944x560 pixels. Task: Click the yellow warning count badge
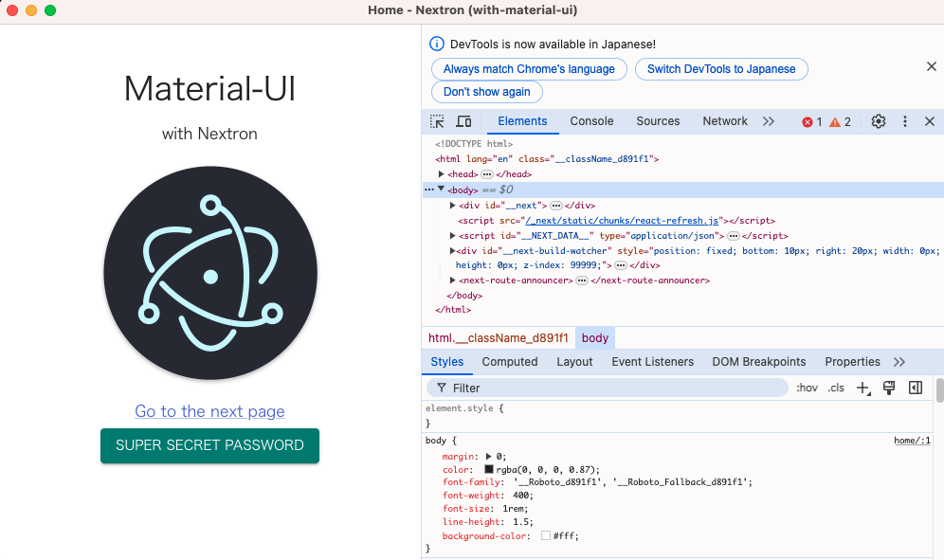point(841,122)
